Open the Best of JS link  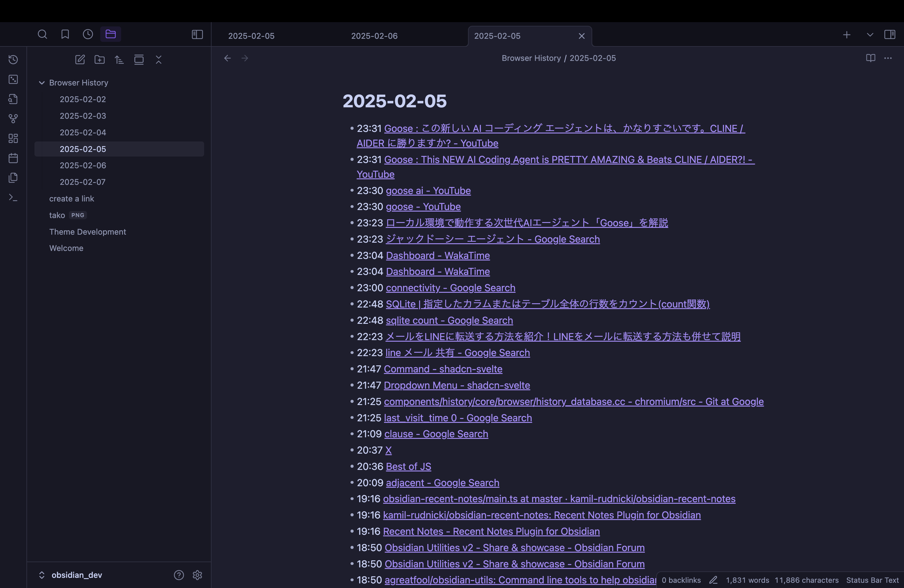tap(408, 467)
